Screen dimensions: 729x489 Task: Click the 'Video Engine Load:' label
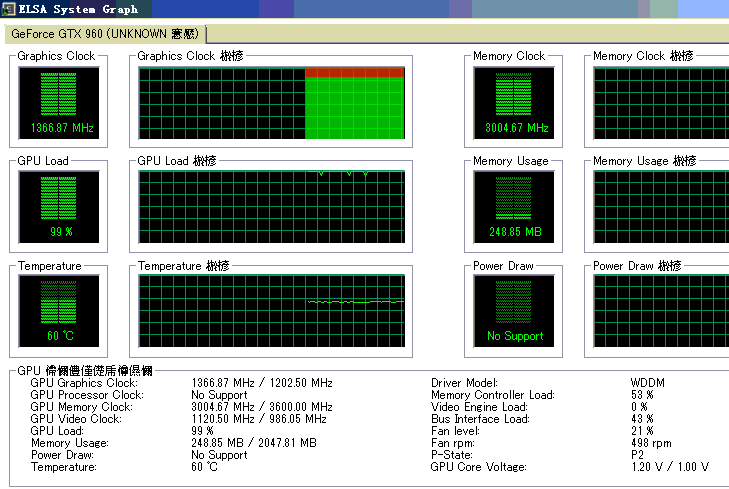[479, 407]
